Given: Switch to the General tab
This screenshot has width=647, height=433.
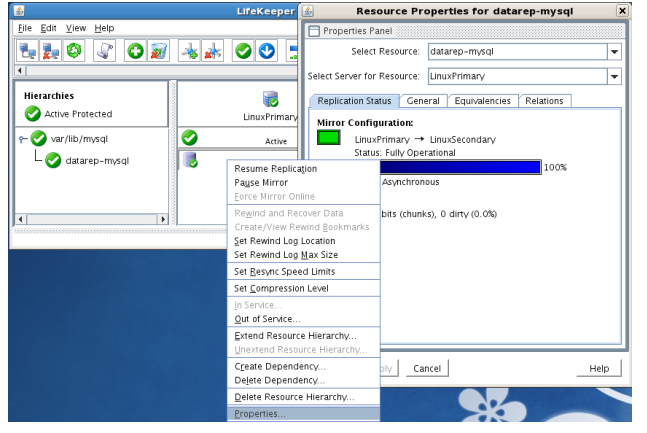Looking at the screenshot, I should (x=423, y=101).
